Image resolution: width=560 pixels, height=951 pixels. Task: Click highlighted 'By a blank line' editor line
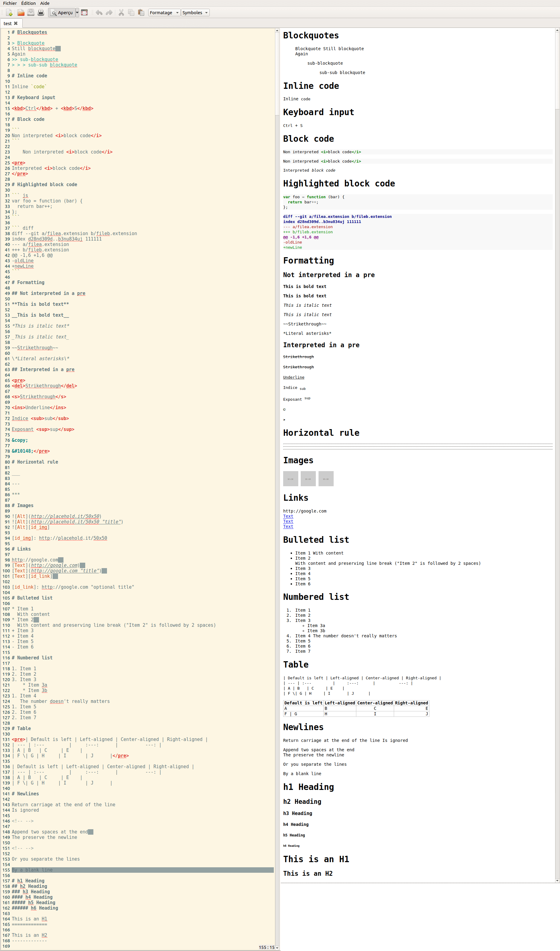point(143,870)
